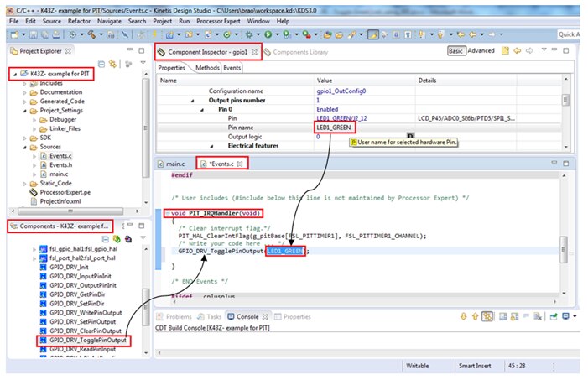Click the Debug bug icon in toolbar
Screen dimensions: 588x380
(249, 34)
